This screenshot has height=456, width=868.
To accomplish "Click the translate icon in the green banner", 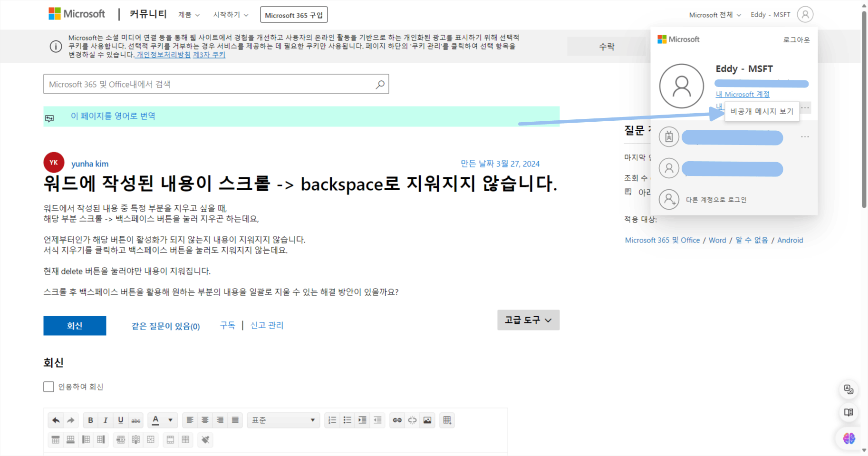I will click(49, 118).
